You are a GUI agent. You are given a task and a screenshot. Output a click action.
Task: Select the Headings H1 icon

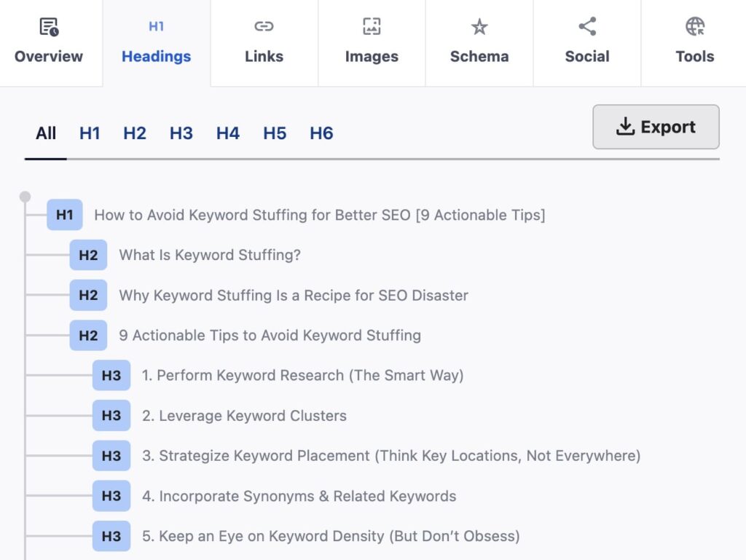[156, 25]
